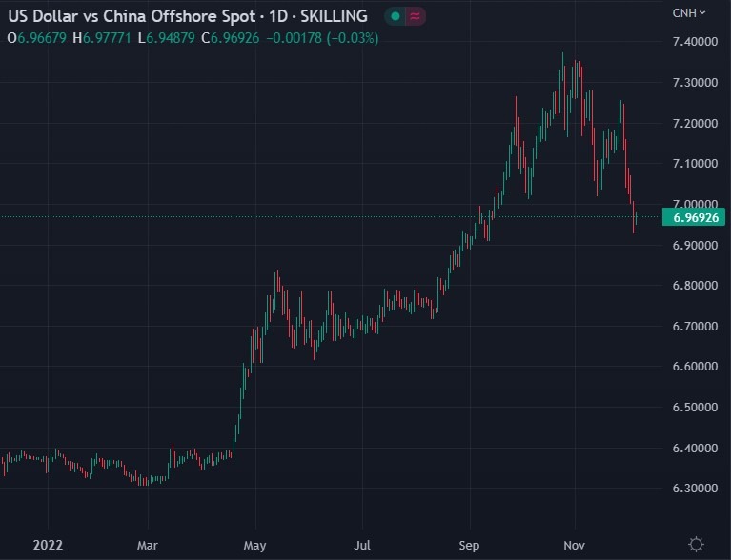This screenshot has height=560, width=731.
Task: Click the Nov time axis label
Action: (574, 545)
